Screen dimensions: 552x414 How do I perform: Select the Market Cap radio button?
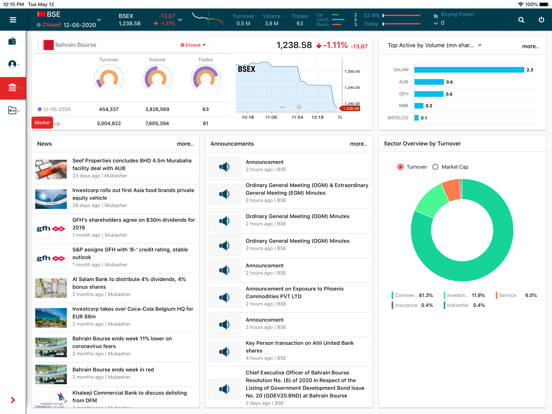[435, 167]
